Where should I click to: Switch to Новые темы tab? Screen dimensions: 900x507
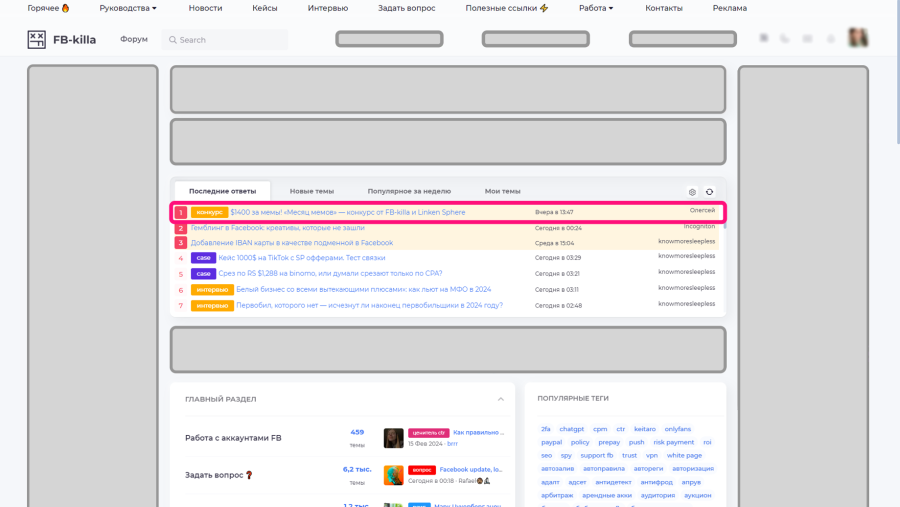[x=312, y=191]
